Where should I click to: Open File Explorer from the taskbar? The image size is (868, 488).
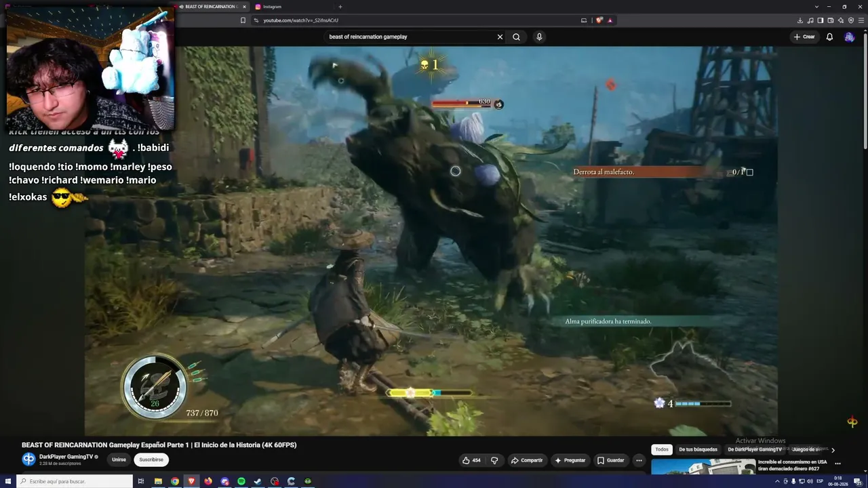tap(158, 481)
